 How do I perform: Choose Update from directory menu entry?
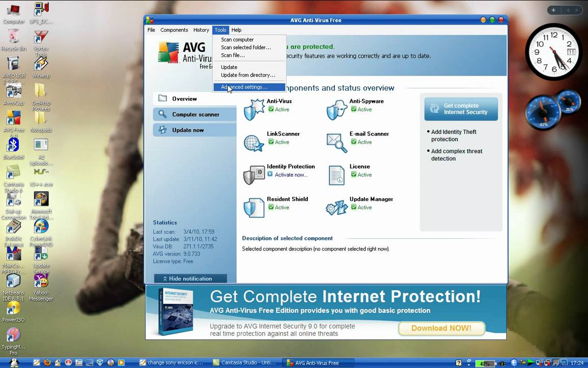pyautogui.click(x=250, y=75)
